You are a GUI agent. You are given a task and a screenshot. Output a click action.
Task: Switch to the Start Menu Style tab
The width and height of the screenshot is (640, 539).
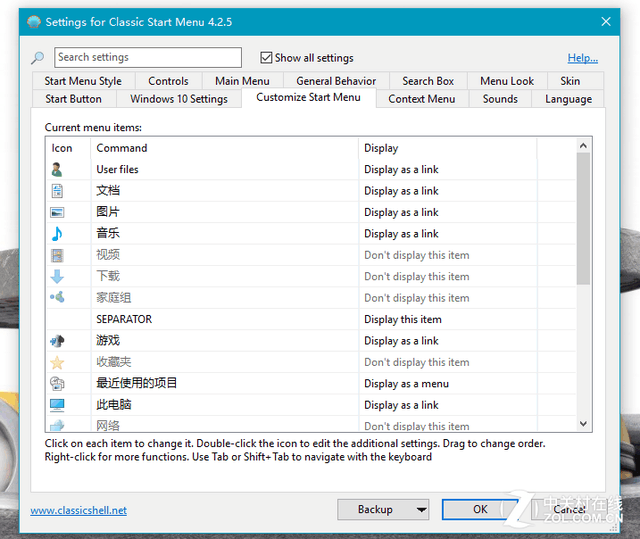point(83,81)
